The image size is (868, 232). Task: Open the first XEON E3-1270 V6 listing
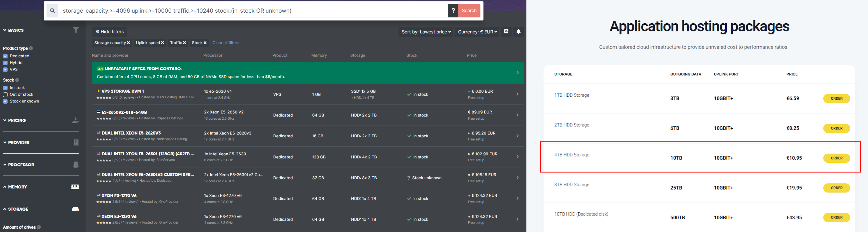119,195
